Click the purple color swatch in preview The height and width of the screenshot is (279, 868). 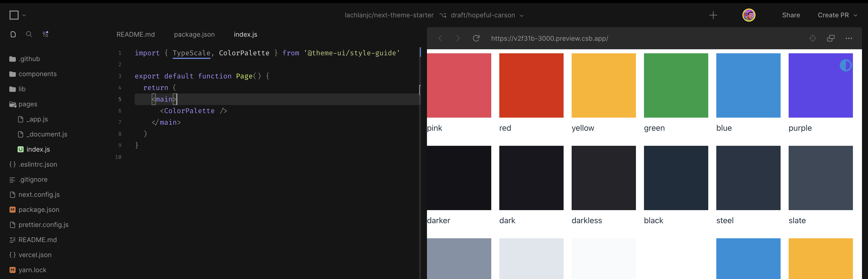click(821, 85)
